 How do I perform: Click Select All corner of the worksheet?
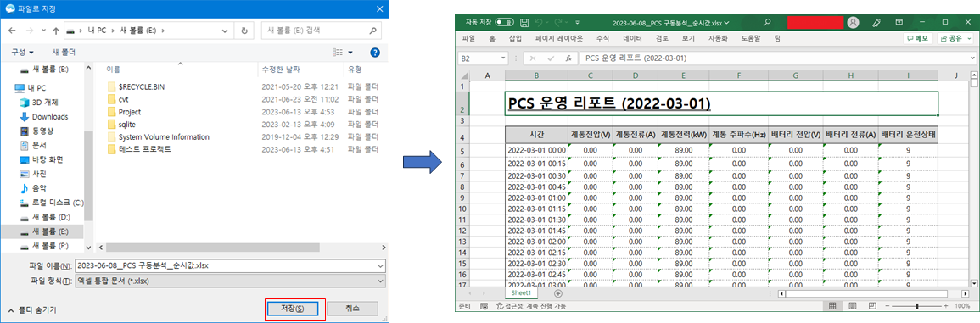coord(462,75)
